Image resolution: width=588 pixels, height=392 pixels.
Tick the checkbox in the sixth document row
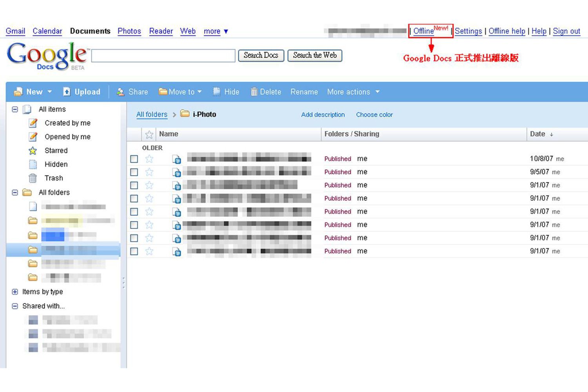[134, 225]
